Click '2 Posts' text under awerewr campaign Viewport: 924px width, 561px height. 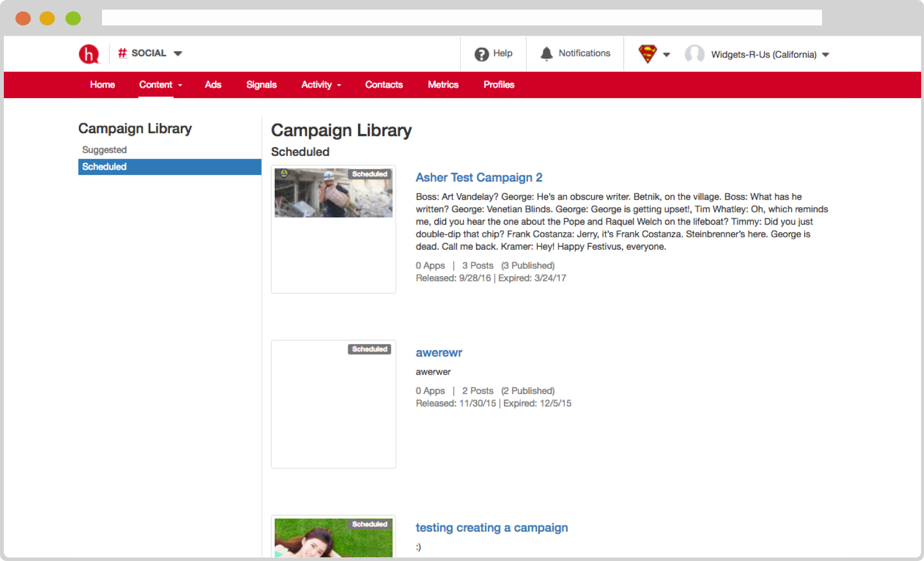coord(478,391)
